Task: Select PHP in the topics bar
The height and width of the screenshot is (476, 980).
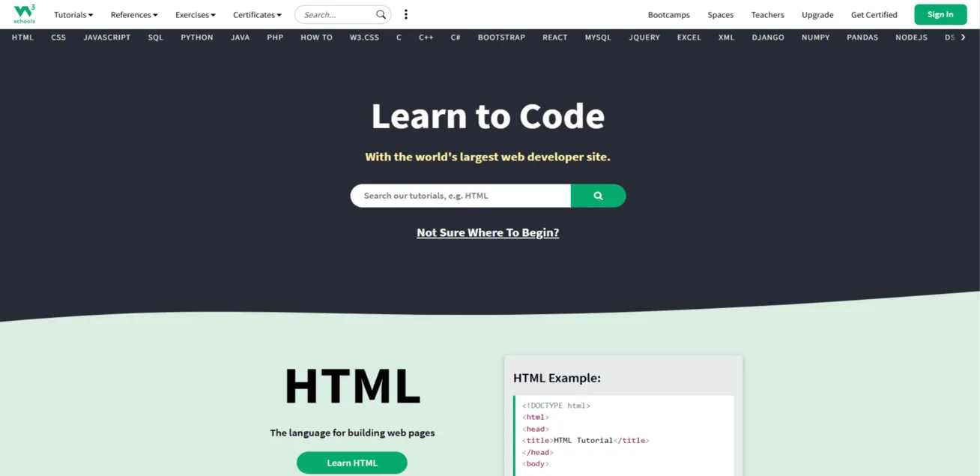Action: (x=275, y=37)
